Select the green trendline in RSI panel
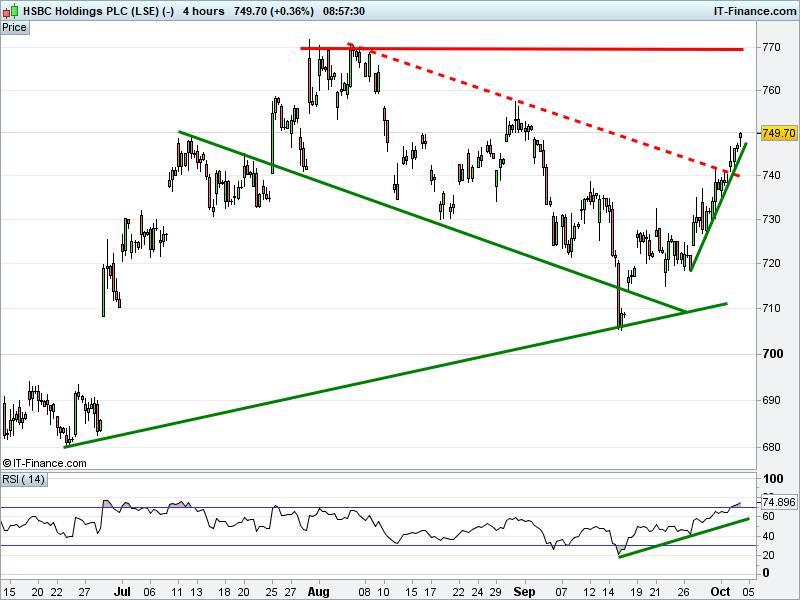800x600 pixels. 684,538
